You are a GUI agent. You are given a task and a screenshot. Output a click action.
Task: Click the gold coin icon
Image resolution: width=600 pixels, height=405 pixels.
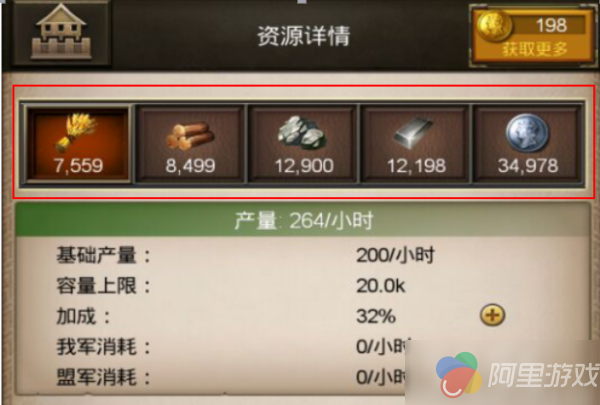tap(494, 26)
